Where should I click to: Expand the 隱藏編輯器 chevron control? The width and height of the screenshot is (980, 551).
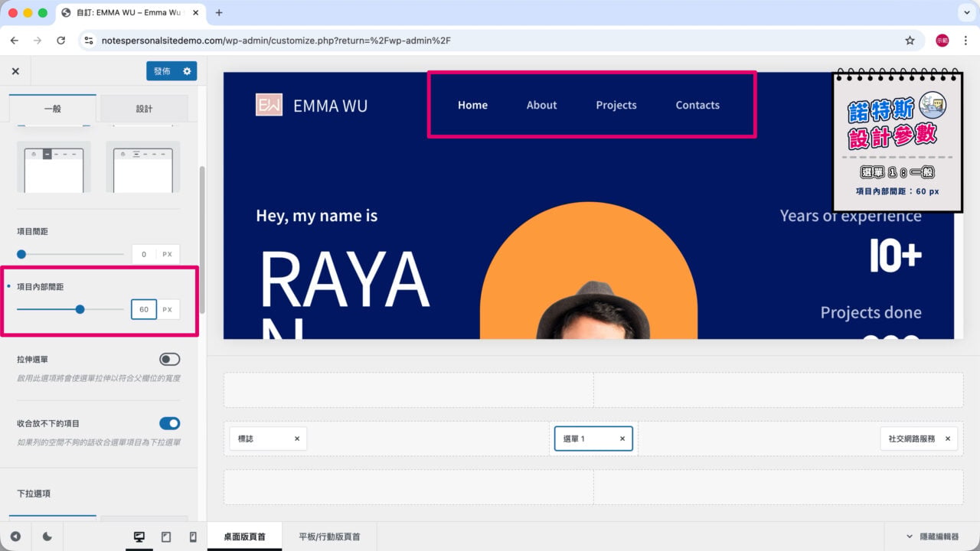click(x=932, y=536)
